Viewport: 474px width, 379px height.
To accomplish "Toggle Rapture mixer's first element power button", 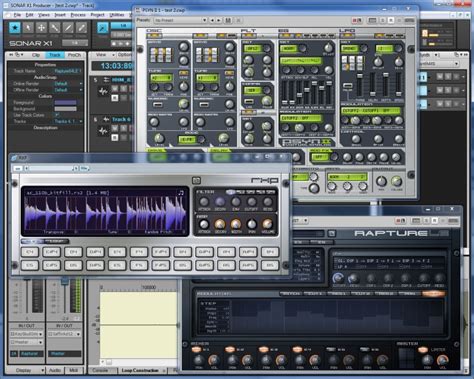I will pos(196,349).
